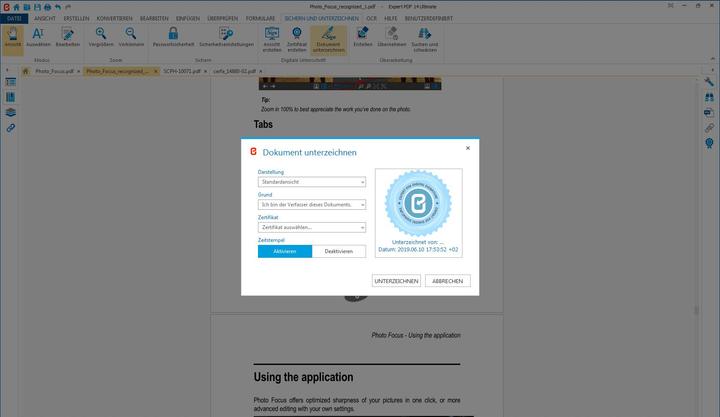The image size is (720, 417).
Task: Click the binoculars search icon in right sidebar
Action: pos(709,97)
